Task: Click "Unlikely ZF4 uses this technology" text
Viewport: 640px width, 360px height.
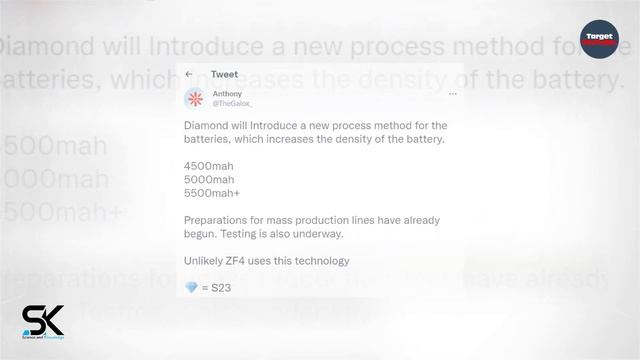Action: [x=267, y=261]
